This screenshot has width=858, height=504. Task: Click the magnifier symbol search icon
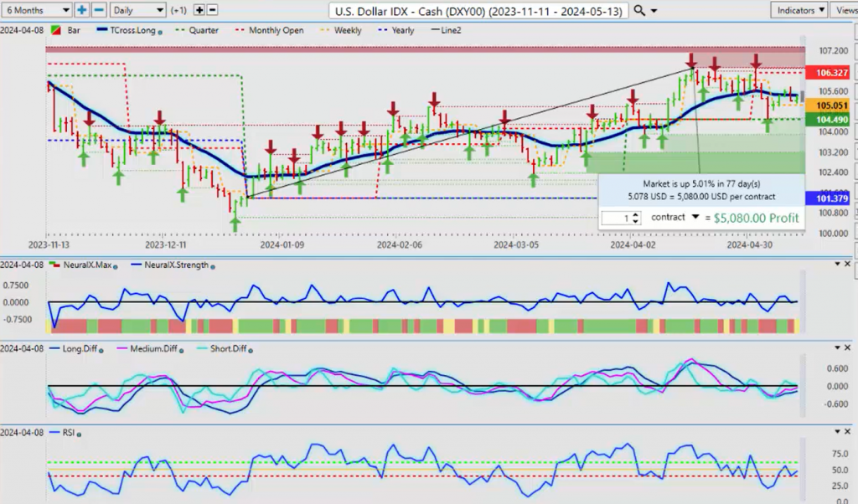[639, 10]
